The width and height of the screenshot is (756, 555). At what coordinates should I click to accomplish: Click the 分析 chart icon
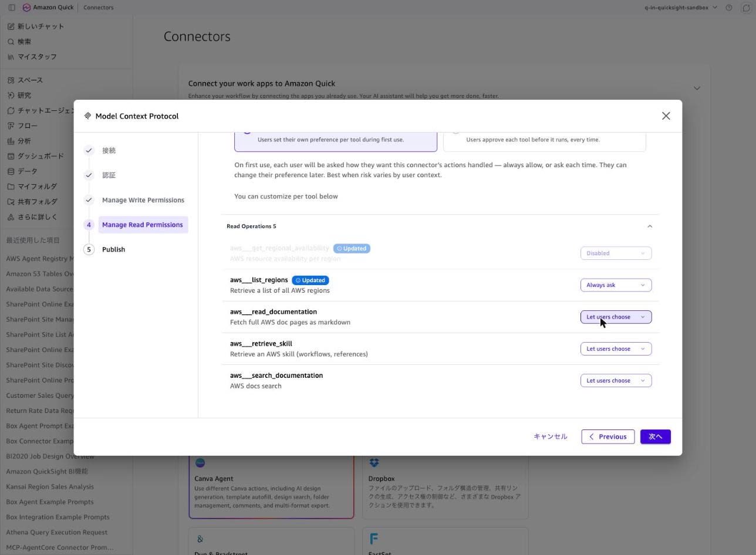point(11,141)
